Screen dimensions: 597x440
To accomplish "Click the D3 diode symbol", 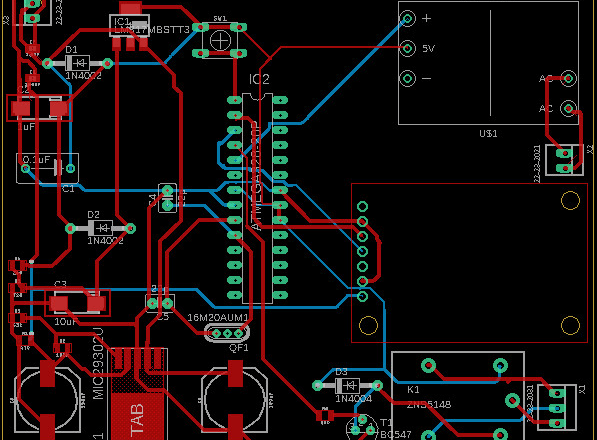I will click(x=347, y=386).
